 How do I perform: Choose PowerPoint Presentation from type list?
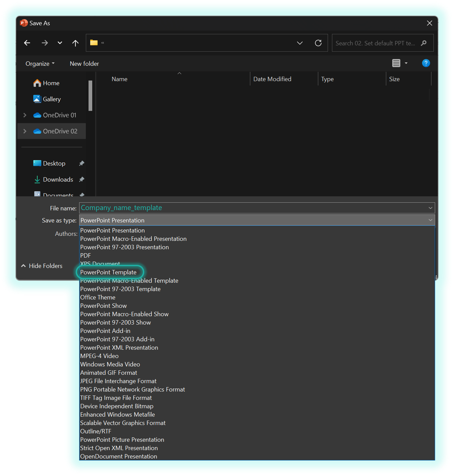257,231
